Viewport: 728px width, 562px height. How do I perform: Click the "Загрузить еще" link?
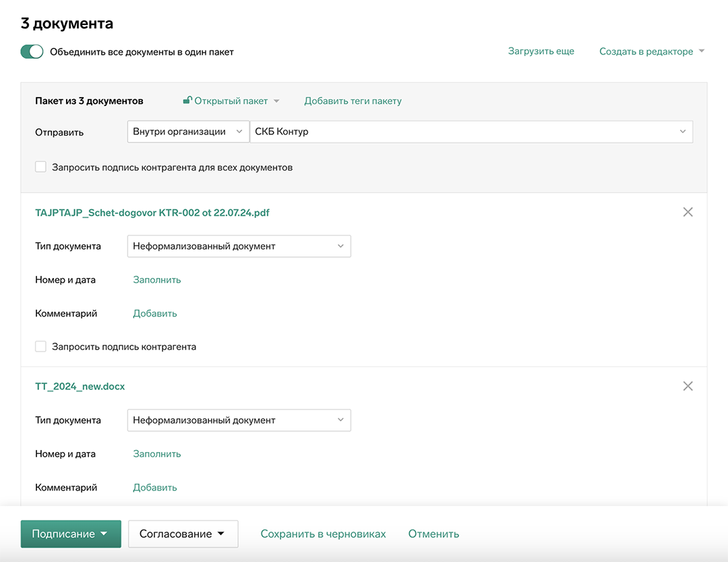541,51
